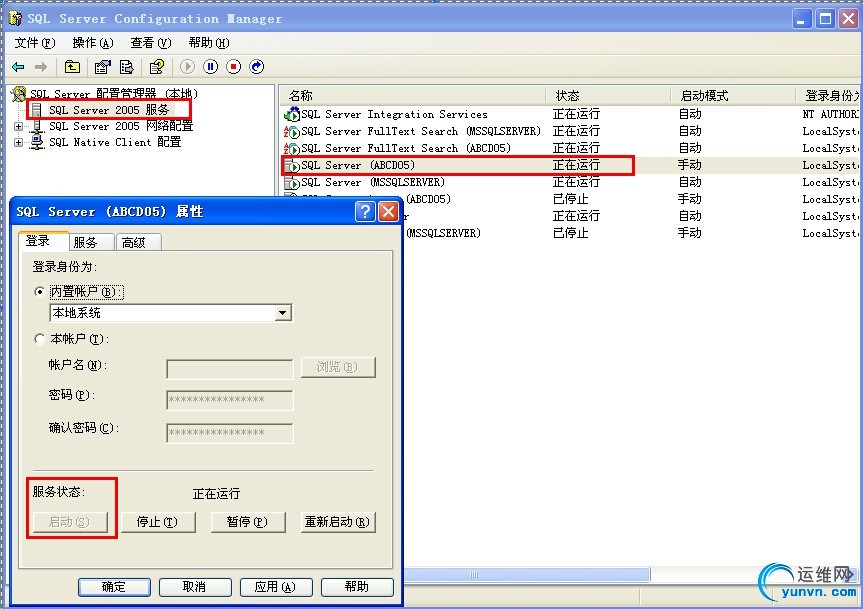Switch to the 服务 tab

click(x=91, y=242)
